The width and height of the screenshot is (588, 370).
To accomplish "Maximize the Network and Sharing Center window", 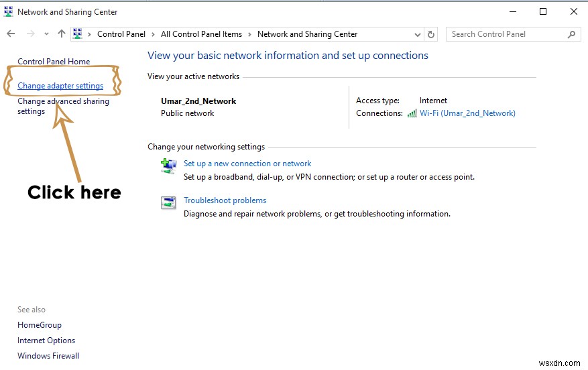I will pos(542,11).
